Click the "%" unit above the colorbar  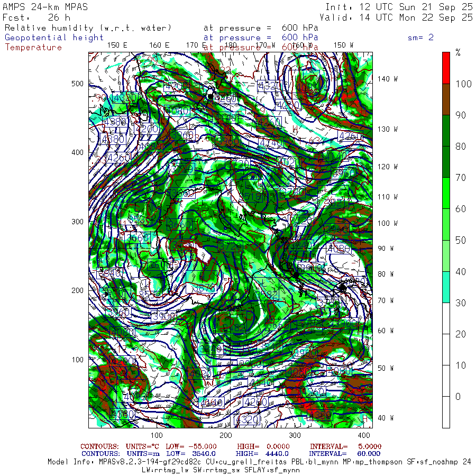click(458, 52)
